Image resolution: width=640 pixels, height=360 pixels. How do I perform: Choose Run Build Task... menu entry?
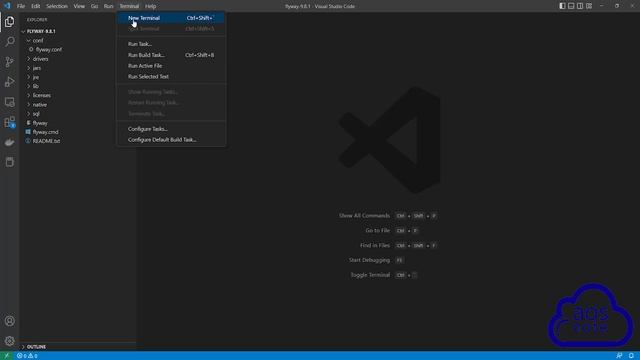point(171,55)
